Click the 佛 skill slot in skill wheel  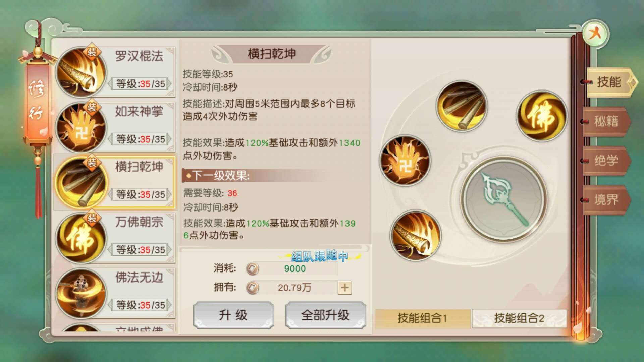541,116
